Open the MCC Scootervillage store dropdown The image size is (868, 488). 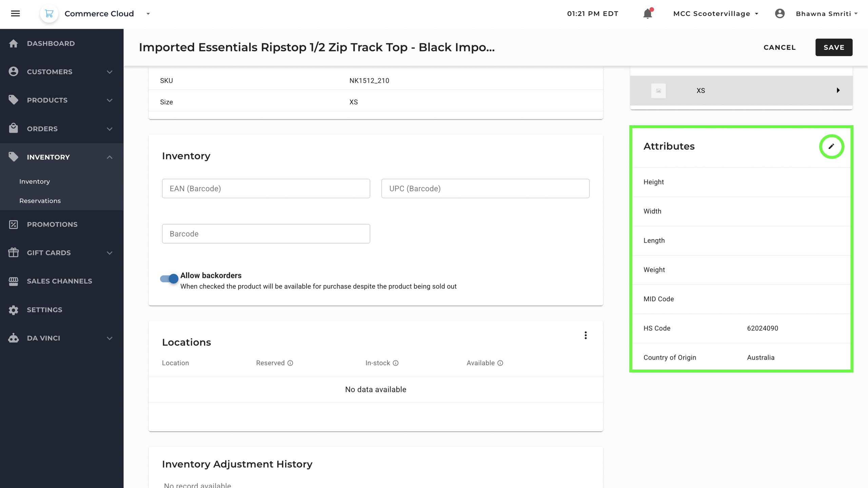point(716,14)
